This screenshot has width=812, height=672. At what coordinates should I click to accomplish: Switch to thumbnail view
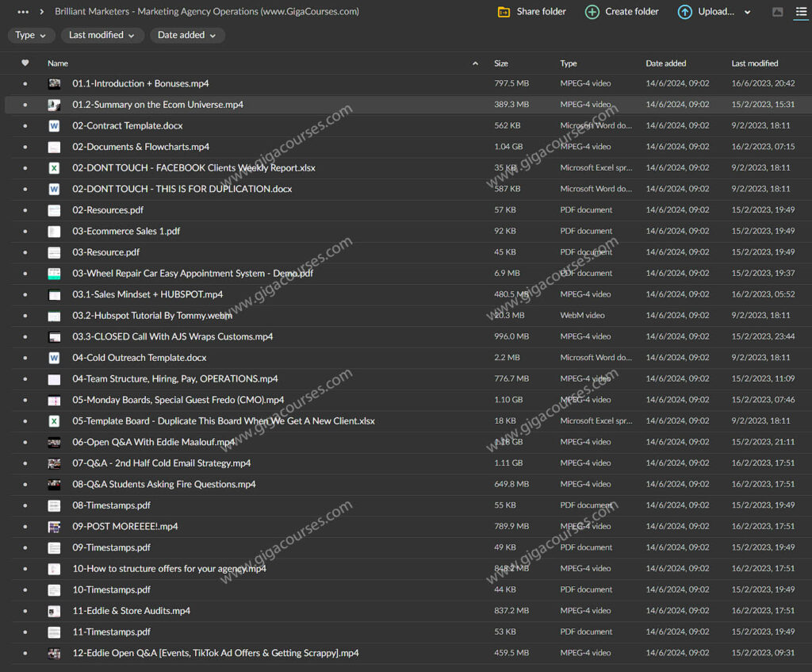click(x=777, y=12)
